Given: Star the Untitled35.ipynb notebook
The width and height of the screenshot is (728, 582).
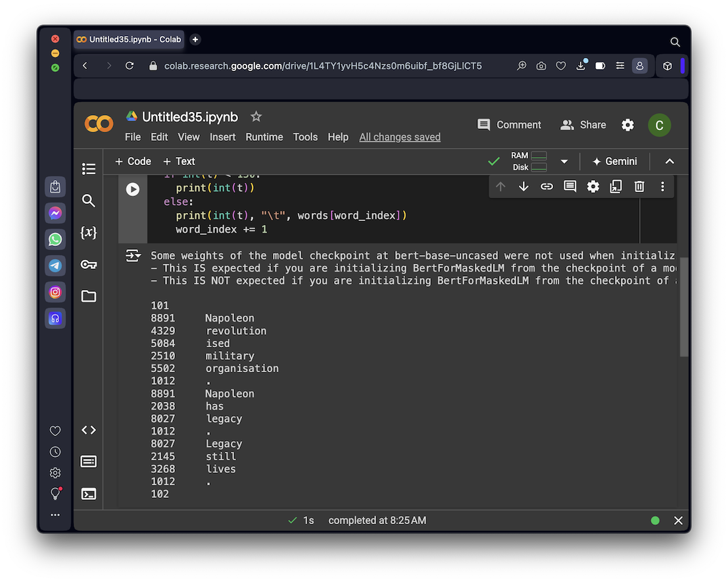Looking at the screenshot, I should tap(256, 116).
